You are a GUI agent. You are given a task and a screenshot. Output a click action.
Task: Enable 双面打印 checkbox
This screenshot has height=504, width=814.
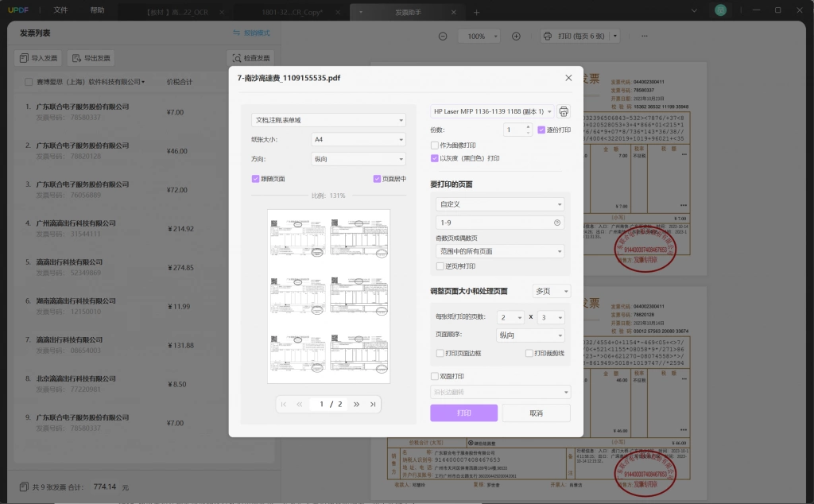click(435, 376)
